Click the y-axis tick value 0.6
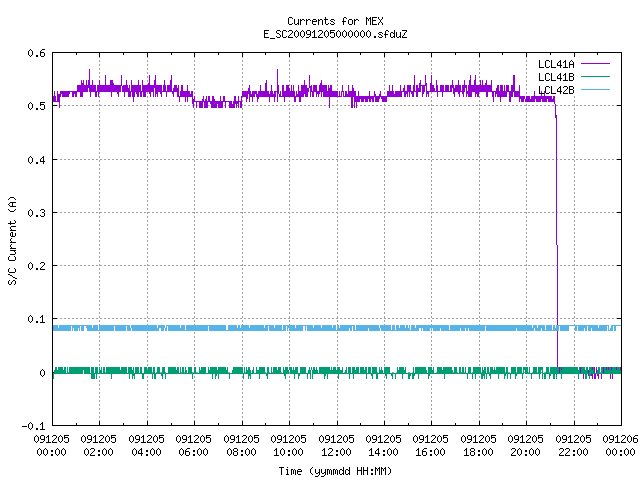The image size is (640, 480). 36,53
